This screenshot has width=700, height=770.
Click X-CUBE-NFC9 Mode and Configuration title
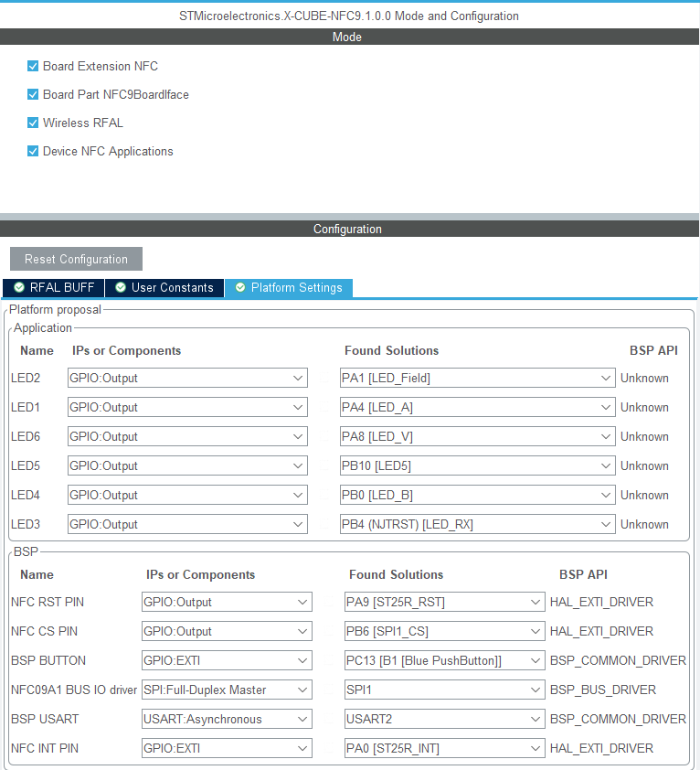[x=349, y=16]
